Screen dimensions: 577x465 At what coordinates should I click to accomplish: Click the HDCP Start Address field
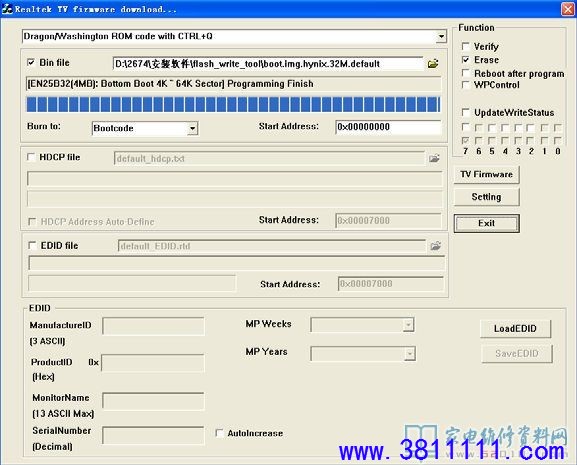[388, 220]
